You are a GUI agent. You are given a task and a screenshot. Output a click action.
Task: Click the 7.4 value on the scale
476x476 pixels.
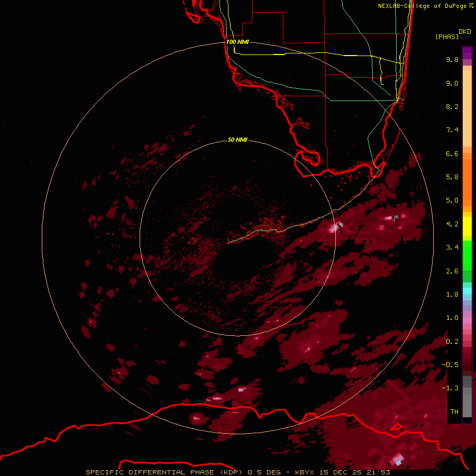pyautogui.click(x=452, y=130)
